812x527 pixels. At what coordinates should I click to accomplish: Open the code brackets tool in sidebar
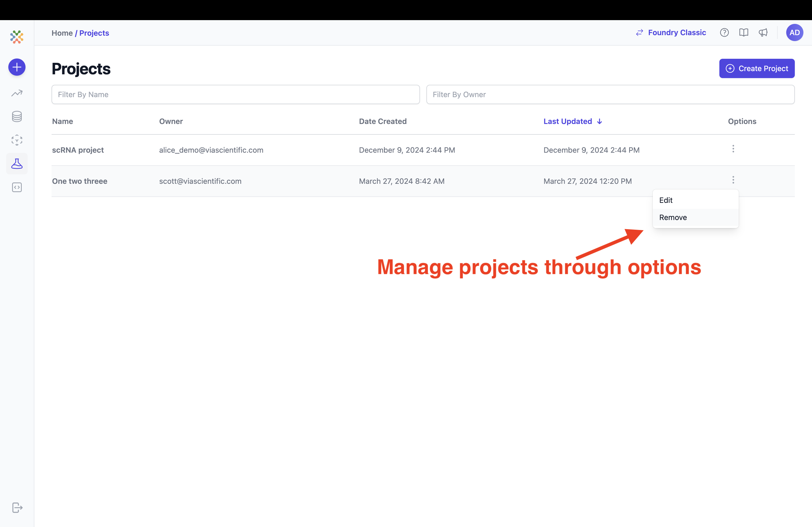pos(17,187)
